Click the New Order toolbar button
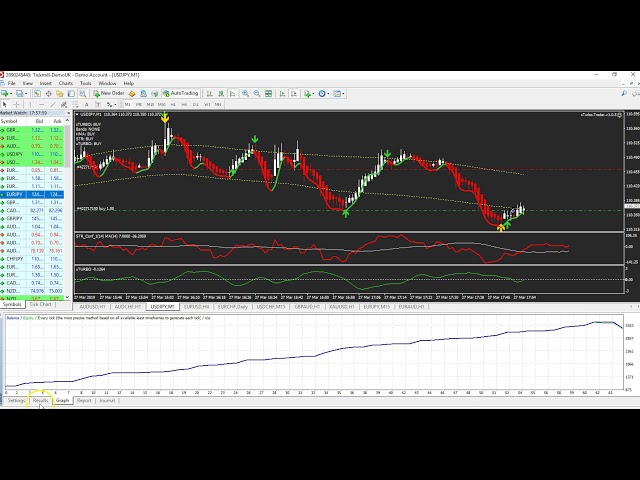 109,93
